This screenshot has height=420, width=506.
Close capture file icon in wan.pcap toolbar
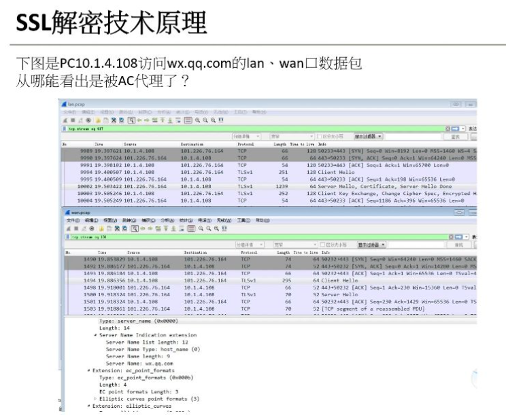(117, 228)
